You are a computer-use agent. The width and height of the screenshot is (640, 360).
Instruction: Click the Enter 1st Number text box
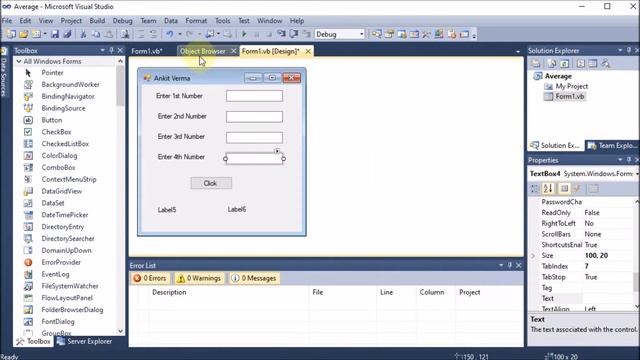254,96
